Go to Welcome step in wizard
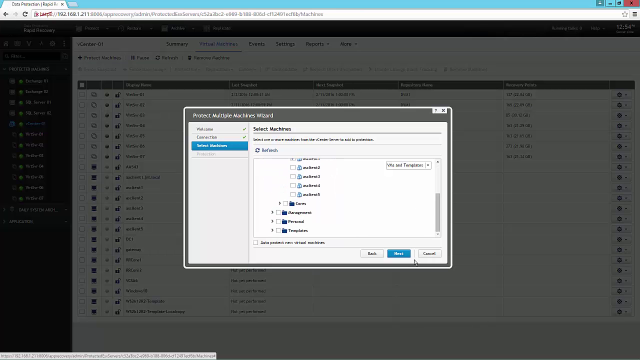 point(220,129)
